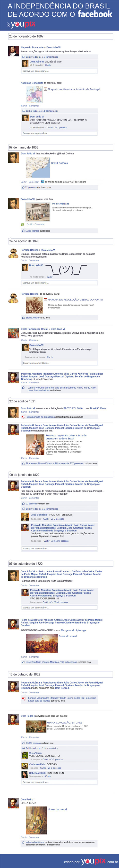
Task: Click the comment field under the shrug emoticon reply
Action: point(59,283)
